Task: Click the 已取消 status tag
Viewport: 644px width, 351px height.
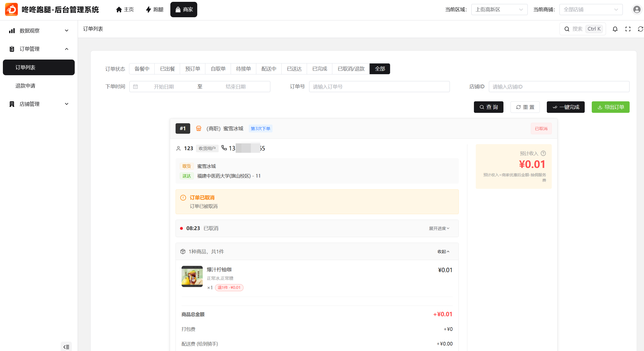Action: pyautogui.click(x=541, y=128)
